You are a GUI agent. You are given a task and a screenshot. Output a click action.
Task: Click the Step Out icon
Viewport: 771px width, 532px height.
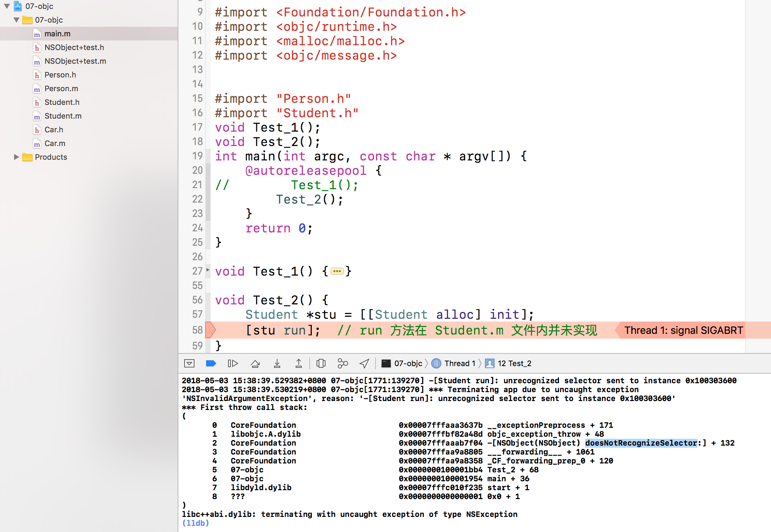pos(299,363)
